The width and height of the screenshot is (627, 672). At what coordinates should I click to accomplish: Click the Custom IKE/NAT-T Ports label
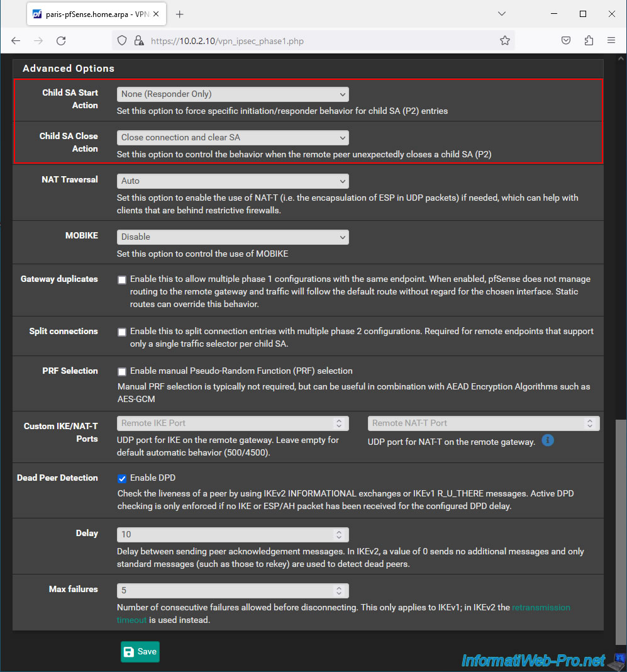pos(61,432)
